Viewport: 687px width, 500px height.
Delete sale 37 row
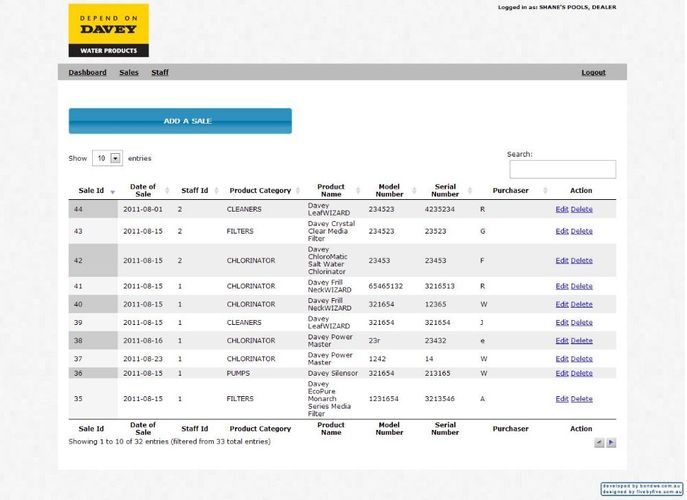click(581, 359)
